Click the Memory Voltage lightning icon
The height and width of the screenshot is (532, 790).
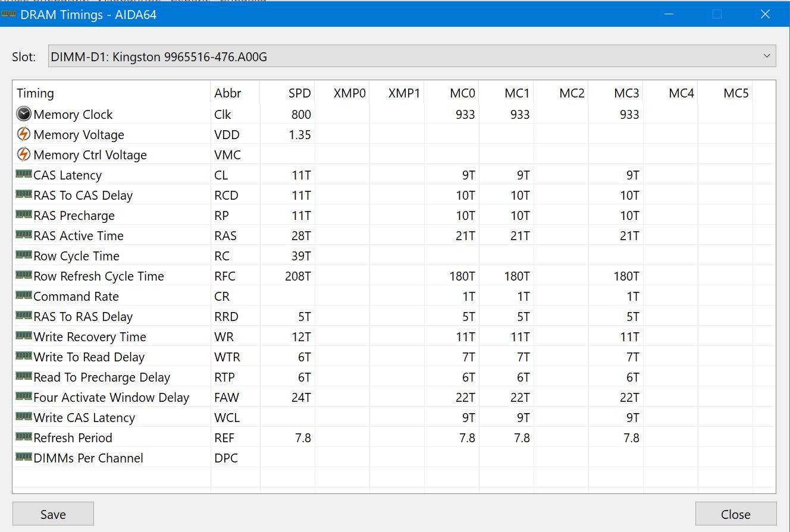pyautogui.click(x=24, y=134)
